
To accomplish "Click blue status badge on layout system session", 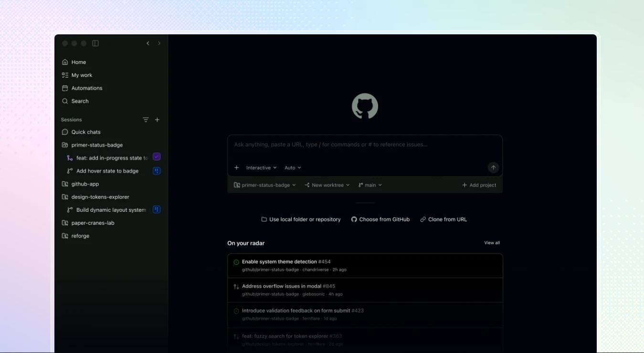I will pos(157,209).
